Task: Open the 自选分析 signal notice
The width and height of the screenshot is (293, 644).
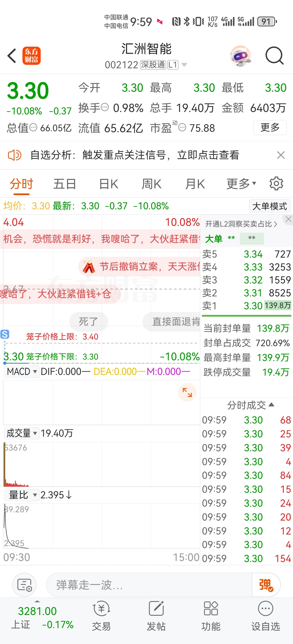Action: point(135,155)
